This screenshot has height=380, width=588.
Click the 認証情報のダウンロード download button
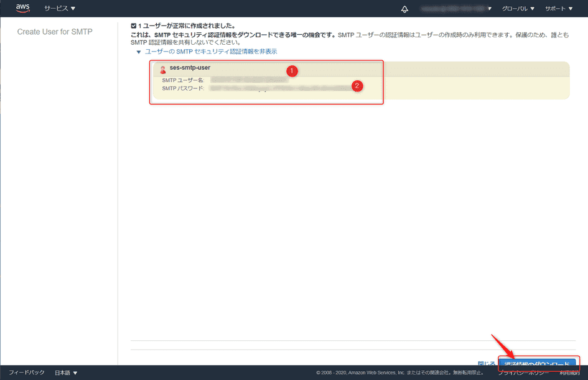click(539, 361)
